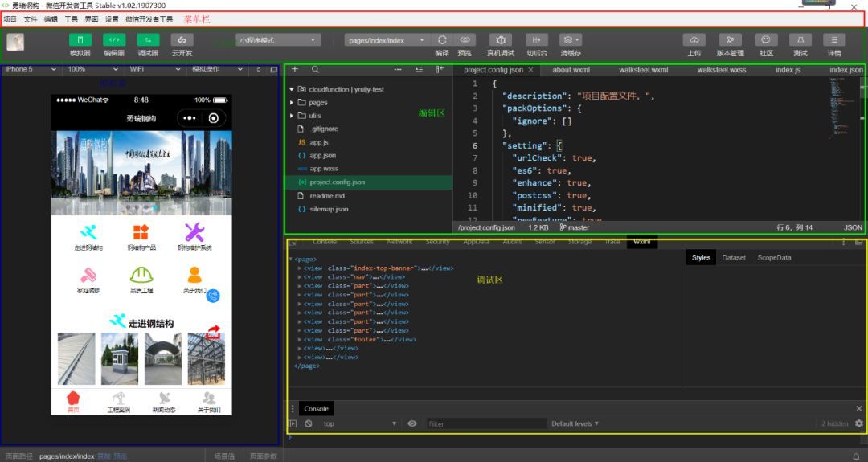Expand the footer view node

point(300,339)
